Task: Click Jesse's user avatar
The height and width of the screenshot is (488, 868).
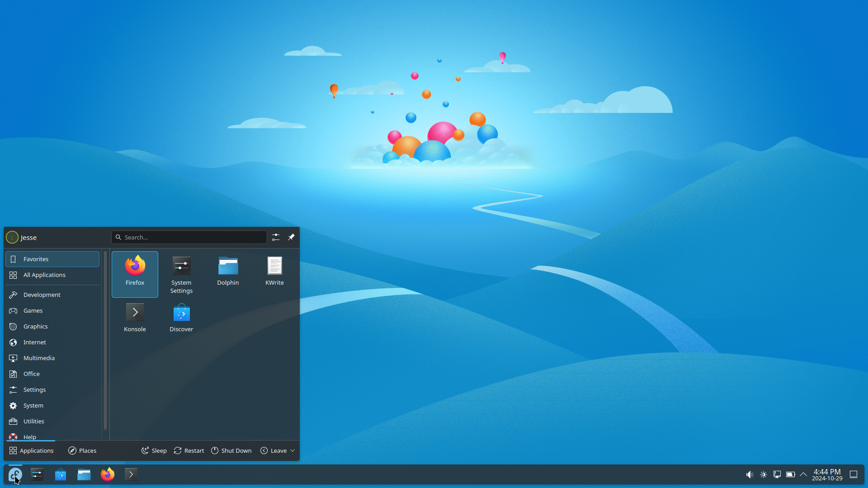Action: (11, 237)
